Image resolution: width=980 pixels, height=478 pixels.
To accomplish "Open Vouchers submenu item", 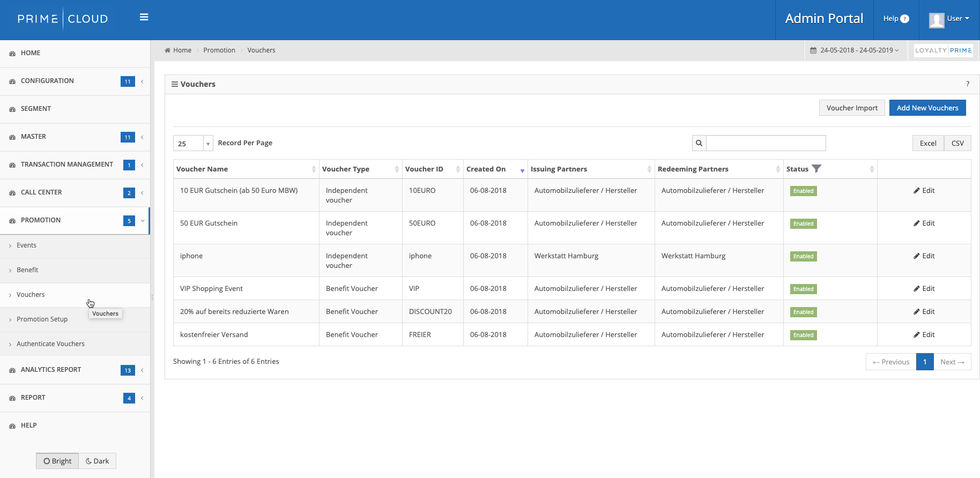I will coord(75,295).
